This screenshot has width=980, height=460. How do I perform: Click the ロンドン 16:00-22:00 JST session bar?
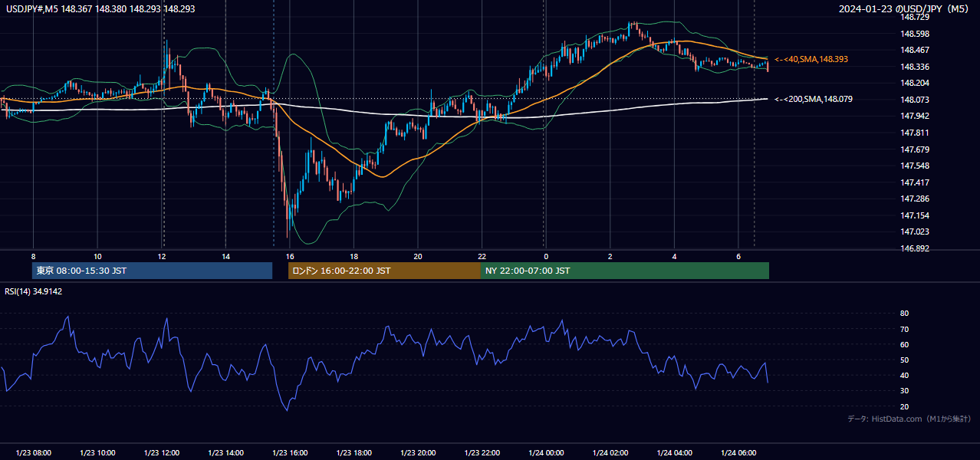pos(384,271)
